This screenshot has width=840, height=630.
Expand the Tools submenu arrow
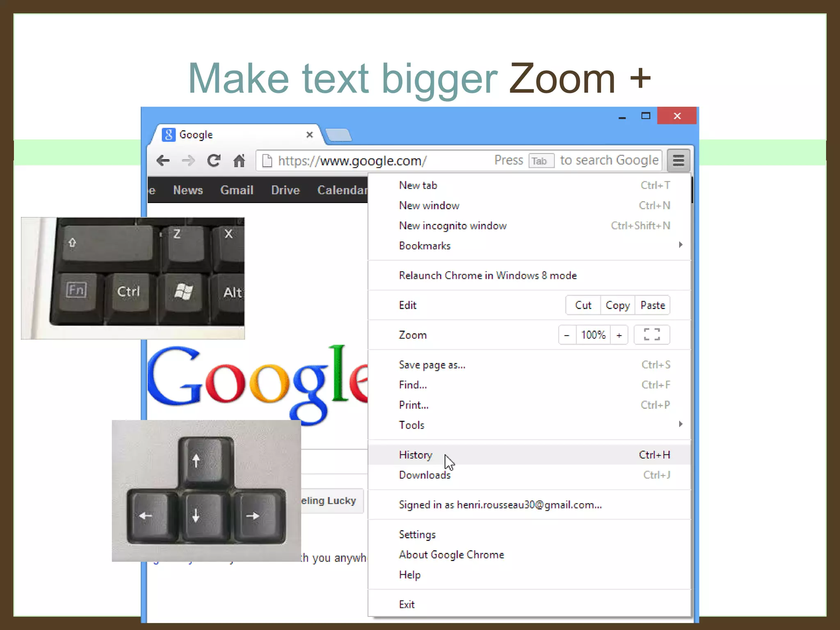pos(681,424)
